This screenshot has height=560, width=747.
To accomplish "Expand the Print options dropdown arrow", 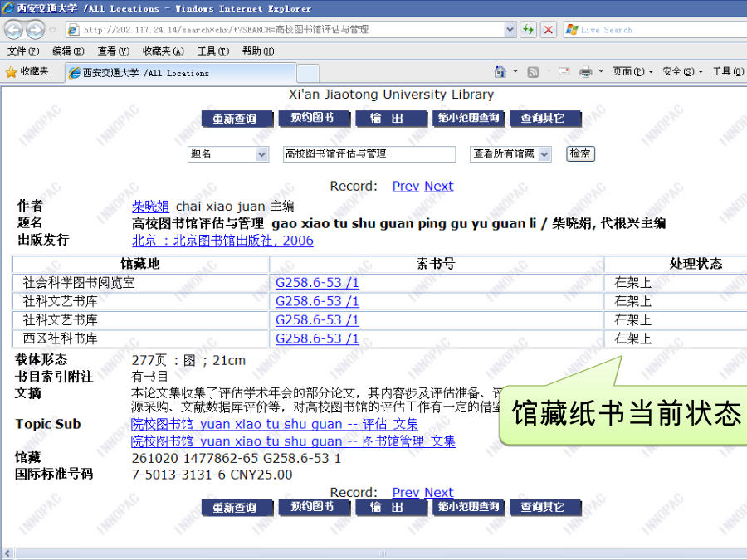I will (x=601, y=71).
